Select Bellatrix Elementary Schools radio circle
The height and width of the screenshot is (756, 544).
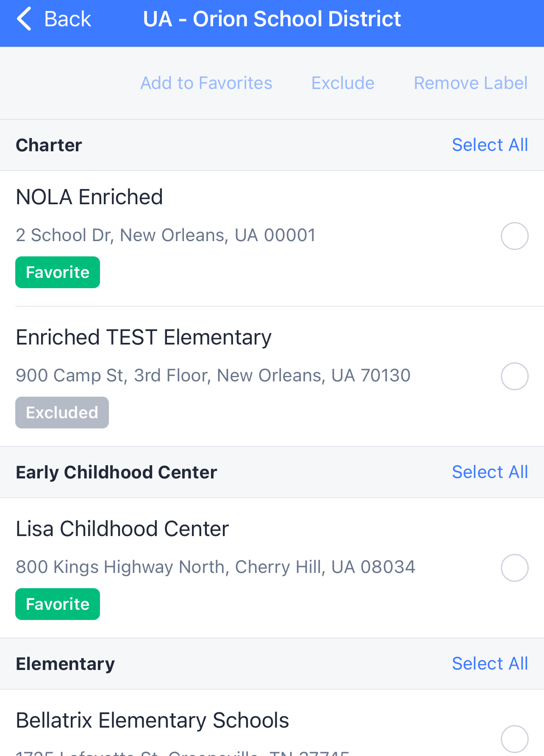point(514,739)
